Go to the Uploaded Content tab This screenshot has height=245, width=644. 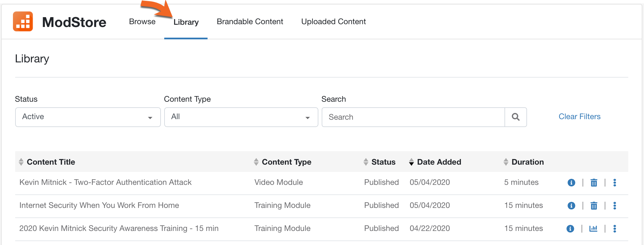(334, 22)
